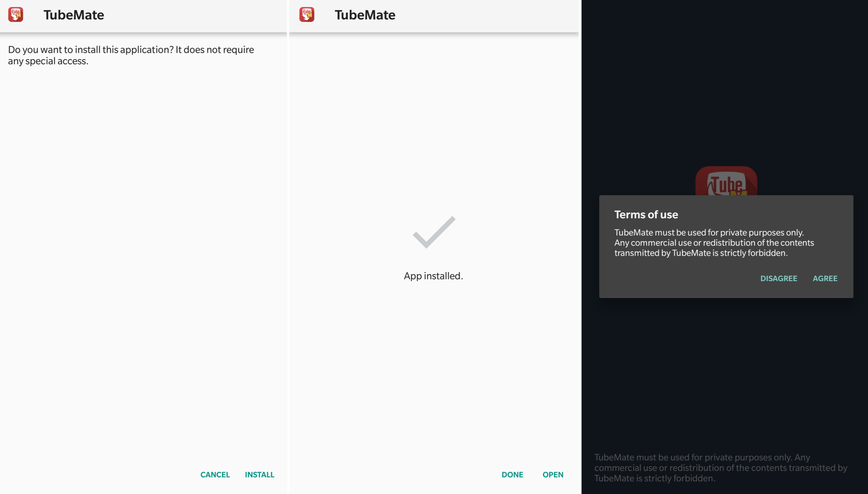
Task: Tap DISAGREE on the Terms of use dialog
Action: (x=779, y=278)
